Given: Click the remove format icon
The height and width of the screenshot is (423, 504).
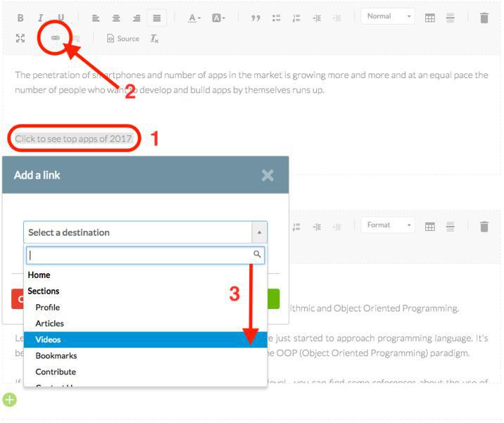Looking at the screenshot, I should click(x=154, y=39).
